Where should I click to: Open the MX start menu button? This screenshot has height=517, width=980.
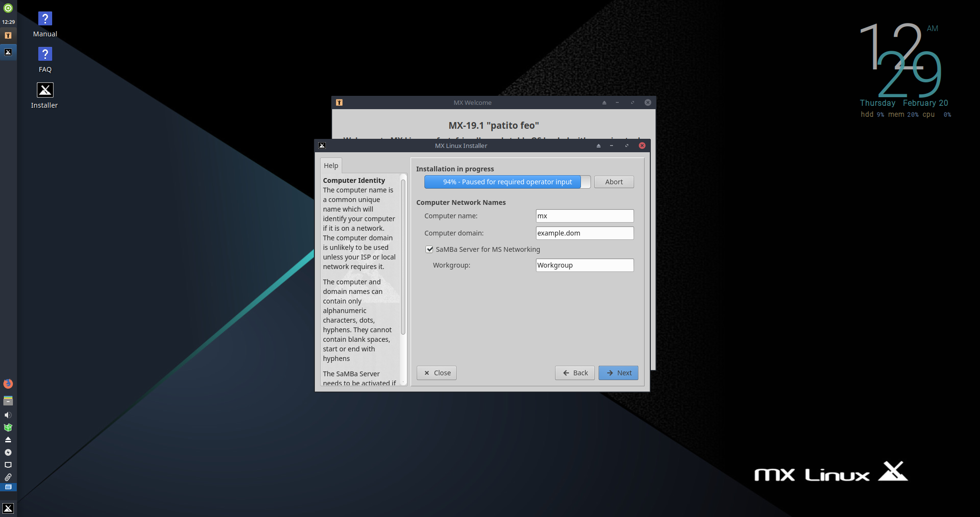(x=8, y=508)
